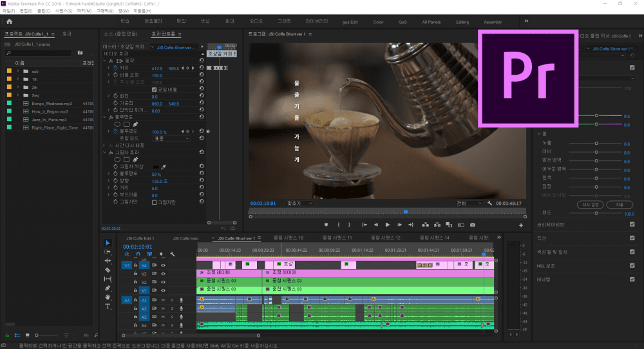
Task: Click the Lift button in program monitor
Action: pos(426,225)
